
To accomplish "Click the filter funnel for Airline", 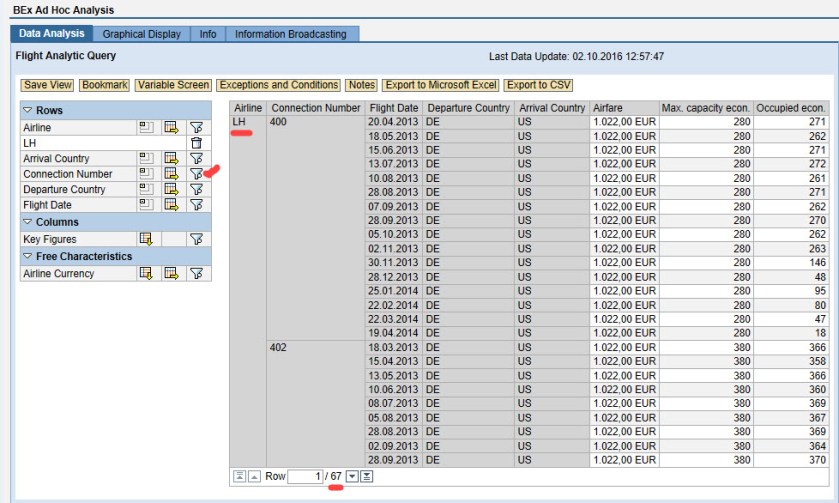I will 196,128.
